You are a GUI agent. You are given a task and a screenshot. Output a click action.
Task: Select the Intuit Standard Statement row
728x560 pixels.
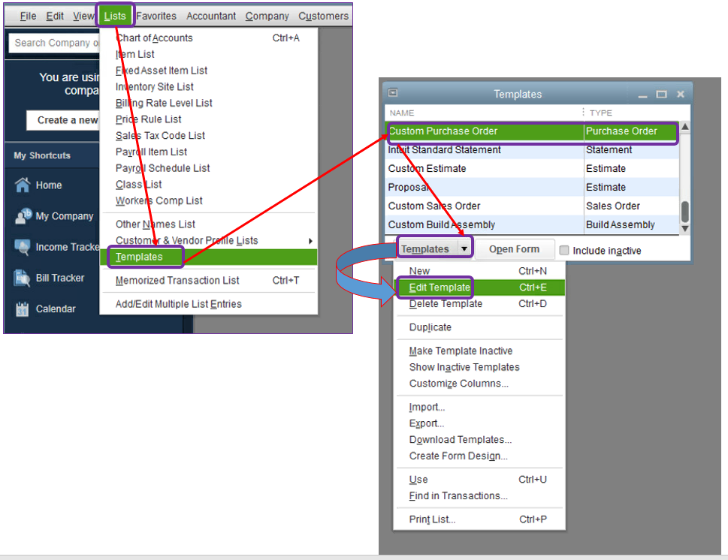pyautogui.click(x=532, y=150)
